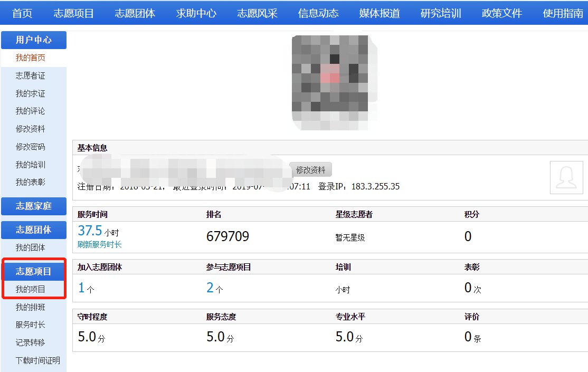Click the 修改资料 button in basic info

pyautogui.click(x=310, y=170)
